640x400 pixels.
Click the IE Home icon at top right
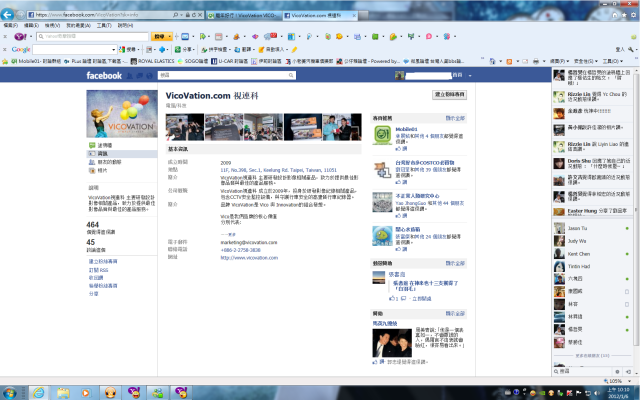(615, 15)
